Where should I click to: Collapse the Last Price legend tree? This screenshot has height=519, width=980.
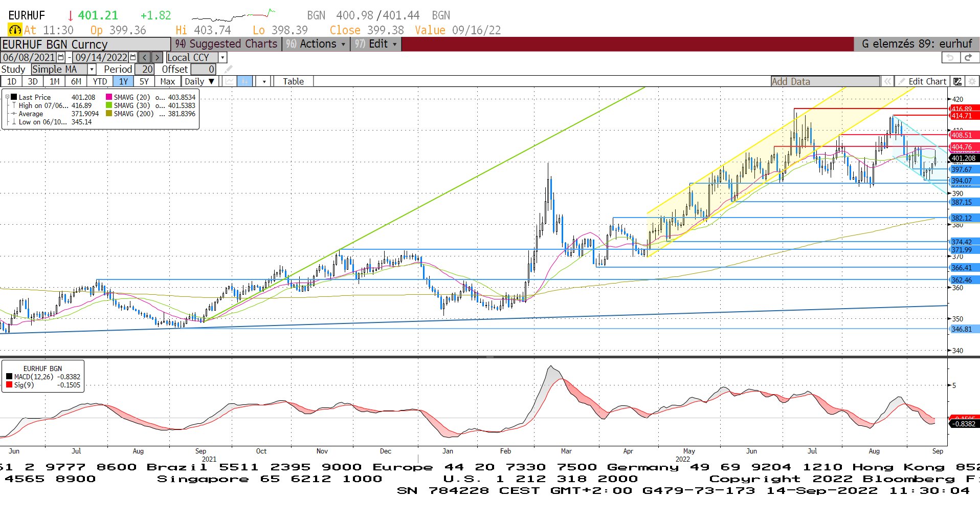coord(8,97)
